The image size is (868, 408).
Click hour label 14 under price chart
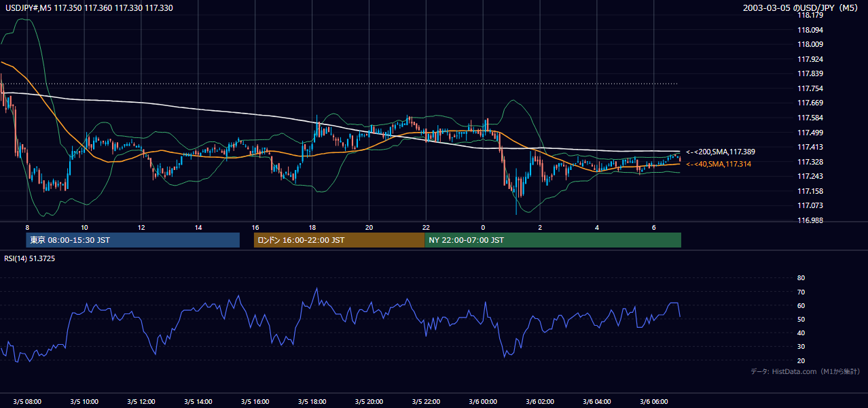(198, 227)
